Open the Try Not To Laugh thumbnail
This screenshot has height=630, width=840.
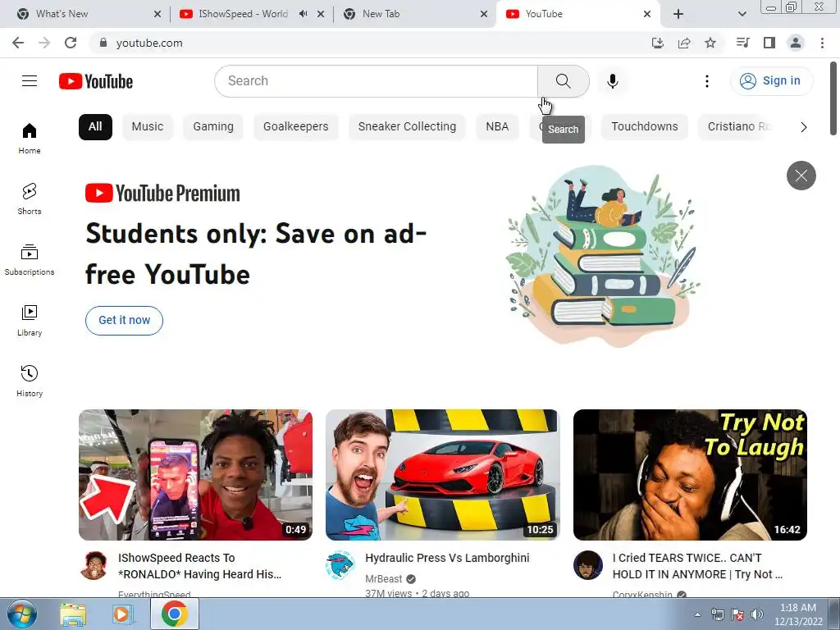pos(690,475)
